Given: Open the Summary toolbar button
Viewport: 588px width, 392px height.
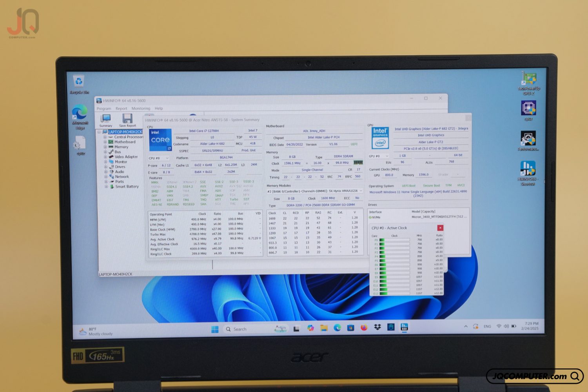Looking at the screenshot, I should [x=105, y=120].
